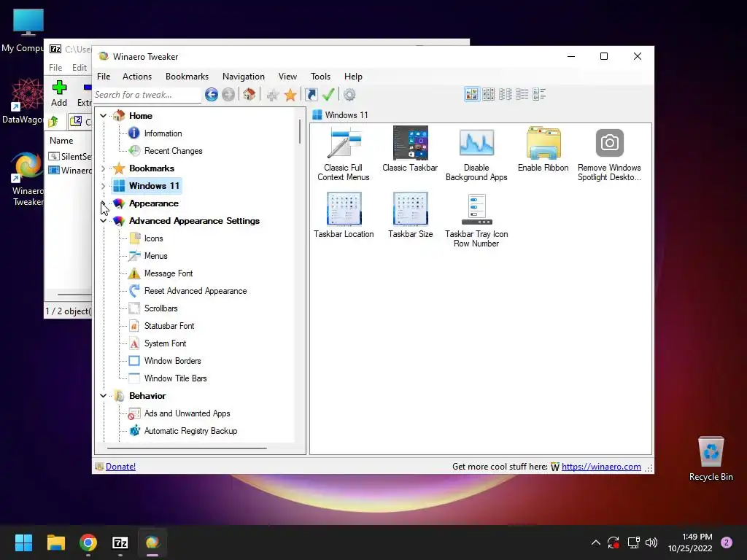Collapse the Behavior tree node
This screenshot has width=747, height=560.
pos(104,396)
